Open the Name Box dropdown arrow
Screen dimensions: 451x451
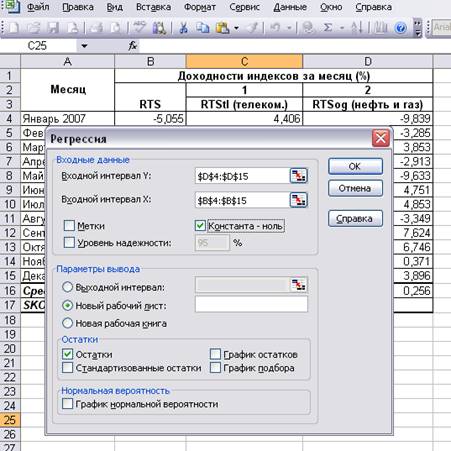point(84,46)
